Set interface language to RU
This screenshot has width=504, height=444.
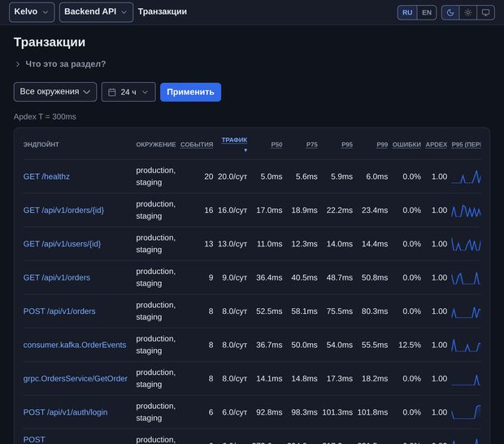coord(407,12)
